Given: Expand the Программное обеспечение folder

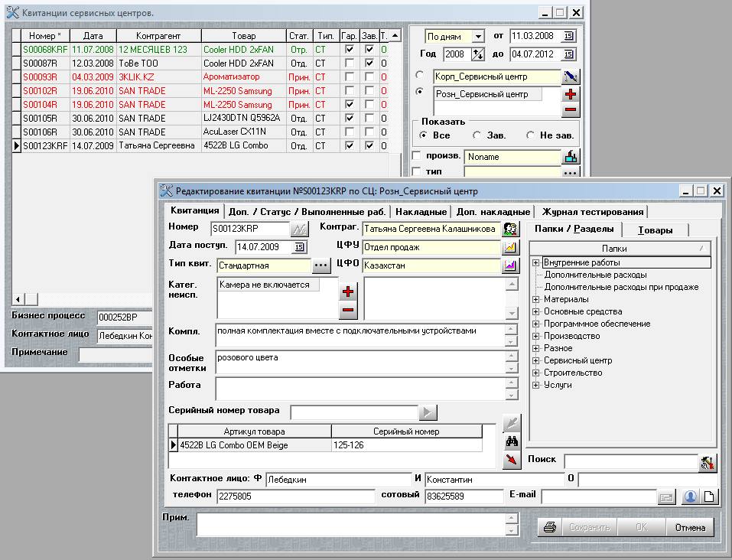Looking at the screenshot, I should [x=536, y=324].
